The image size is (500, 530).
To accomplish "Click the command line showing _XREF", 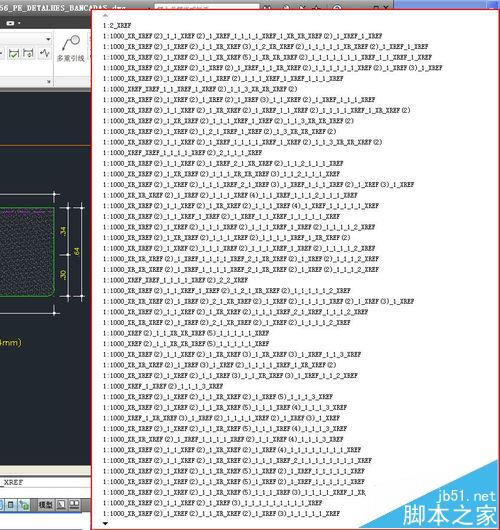I will 45,482.
